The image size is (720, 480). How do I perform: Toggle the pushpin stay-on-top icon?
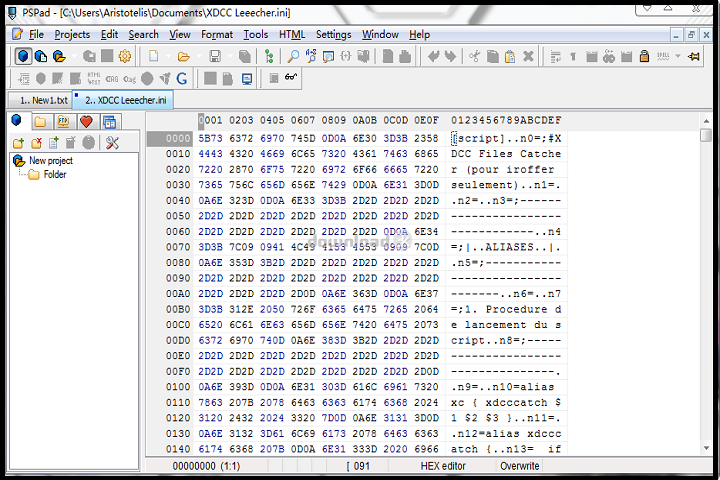tap(692, 56)
